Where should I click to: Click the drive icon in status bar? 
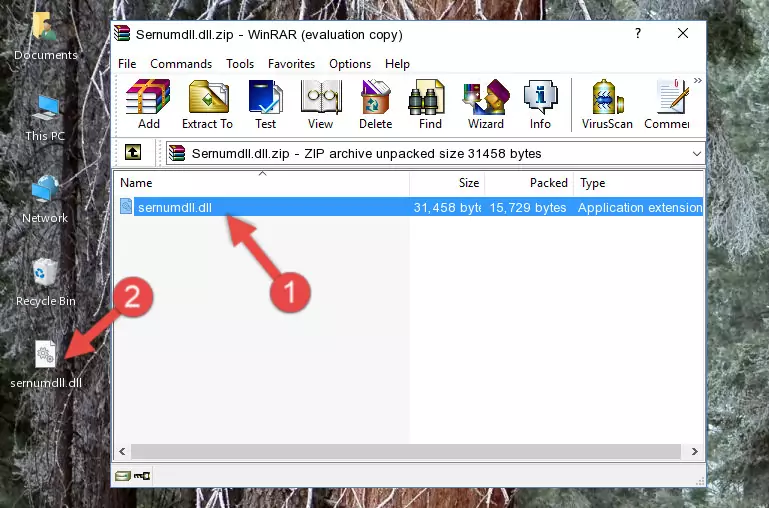coord(123,476)
